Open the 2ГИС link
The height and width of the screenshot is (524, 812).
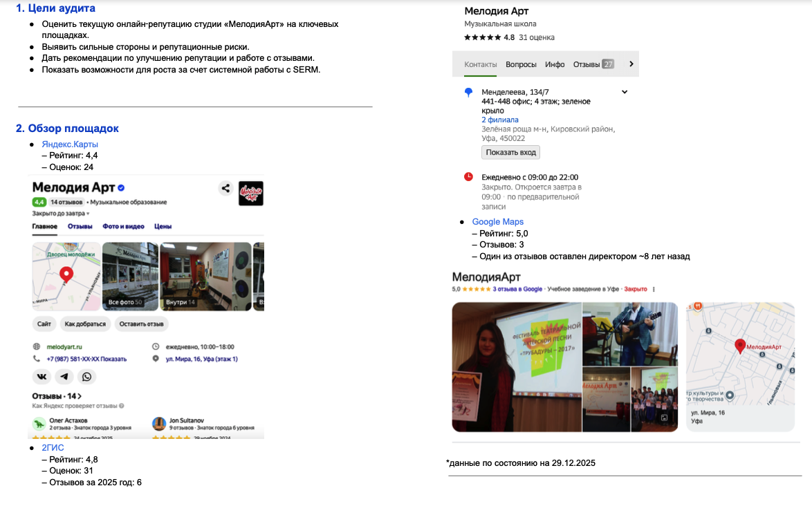click(x=53, y=448)
